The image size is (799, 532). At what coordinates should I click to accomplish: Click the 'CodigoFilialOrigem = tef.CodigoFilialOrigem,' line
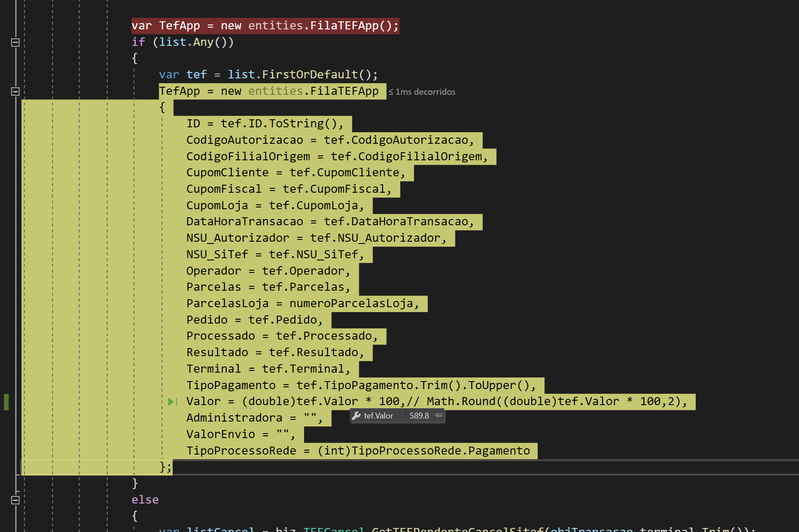coord(337,157)
